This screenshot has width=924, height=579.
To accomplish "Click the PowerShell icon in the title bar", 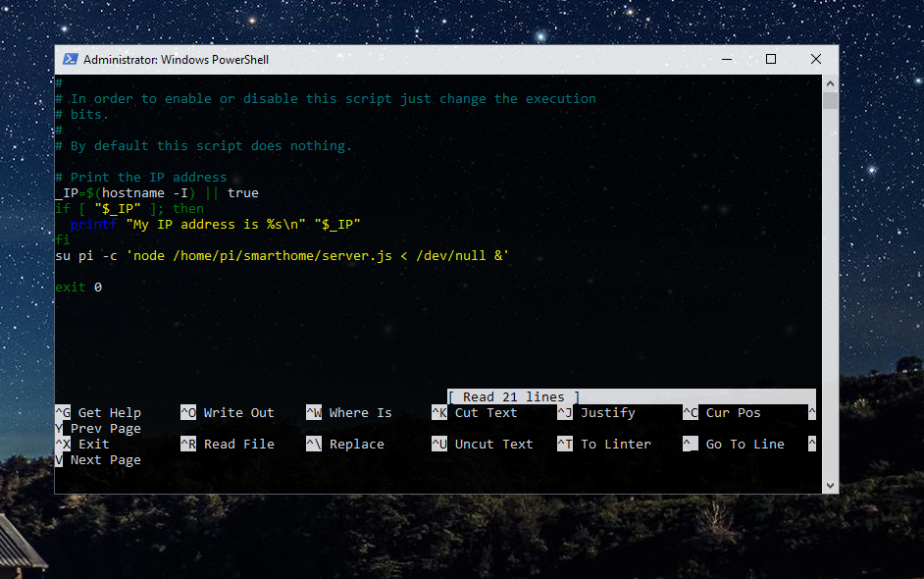I will (70, 60).
